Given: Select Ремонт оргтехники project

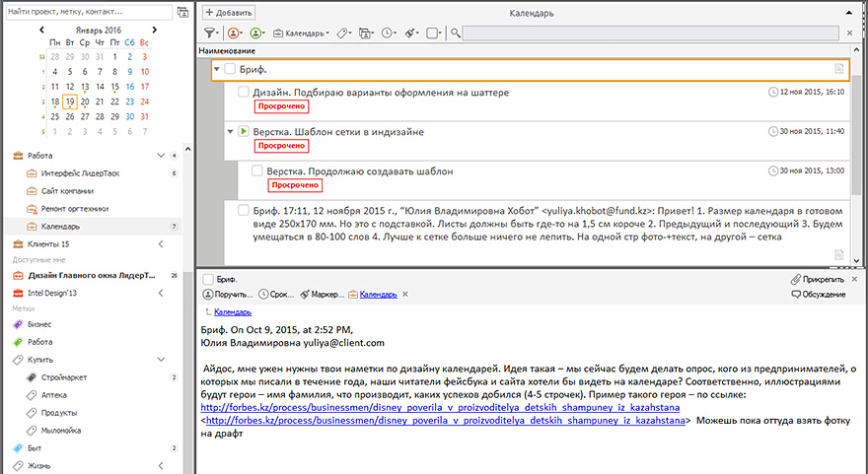Looking at the screenshot, I should (x=75, y=209).
